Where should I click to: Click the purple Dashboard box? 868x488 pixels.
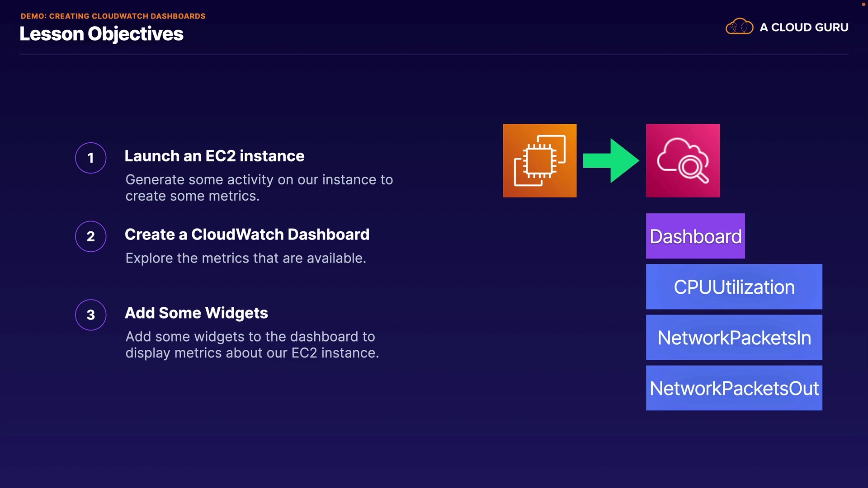click(695, 236)
